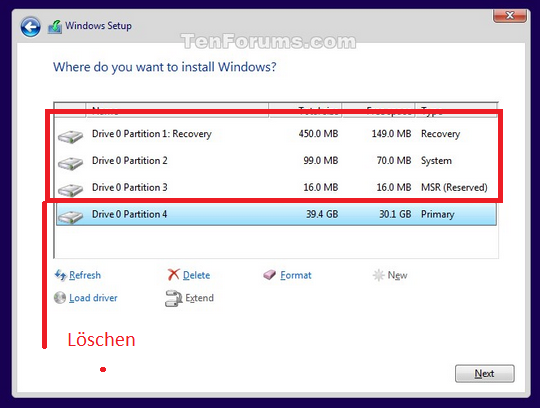Screen dimensions: 540x408
Task: Select Drive 0 Partition 3 row
Action: coord(276,187)
